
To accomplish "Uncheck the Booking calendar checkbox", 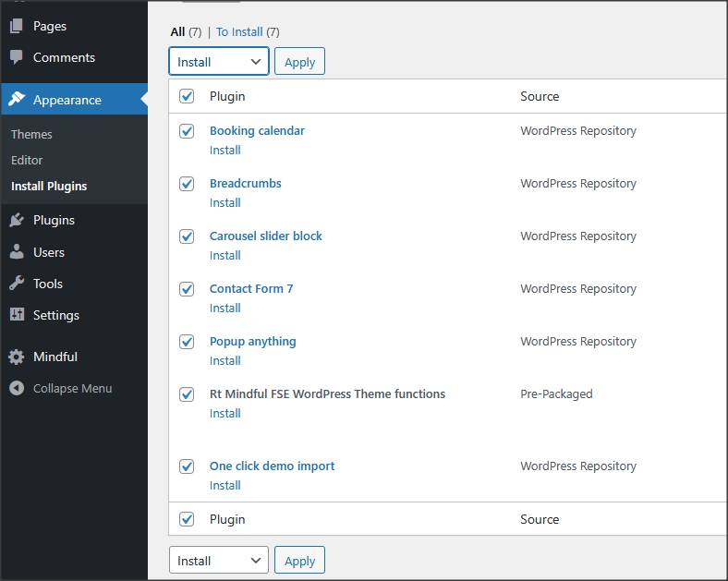I will tap(187, 131).
